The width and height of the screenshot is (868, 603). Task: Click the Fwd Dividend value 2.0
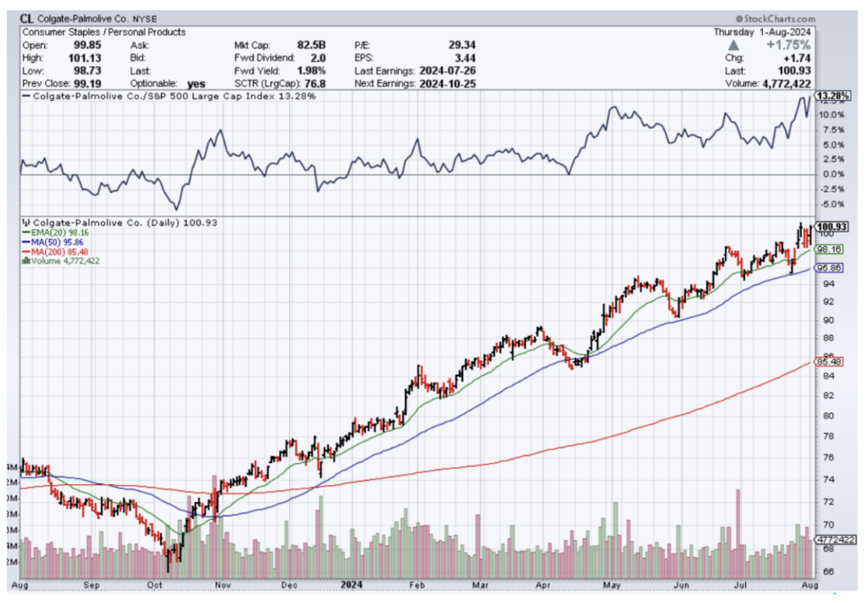pos(318,58)
